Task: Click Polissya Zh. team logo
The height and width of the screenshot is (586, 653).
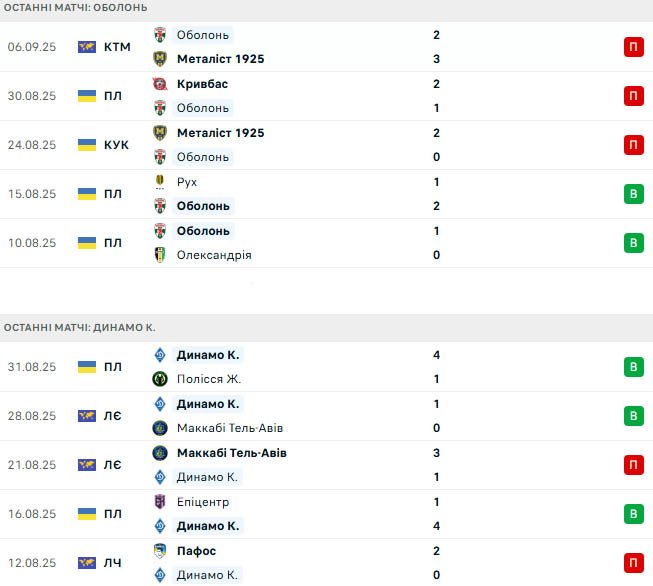Action: pyautogui.click(x=160, y=379)
